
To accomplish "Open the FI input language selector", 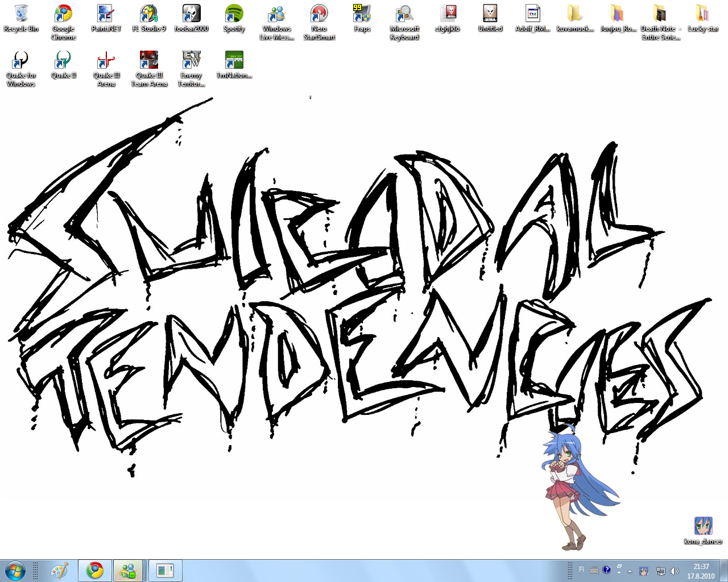I will [x=581, y=569].
